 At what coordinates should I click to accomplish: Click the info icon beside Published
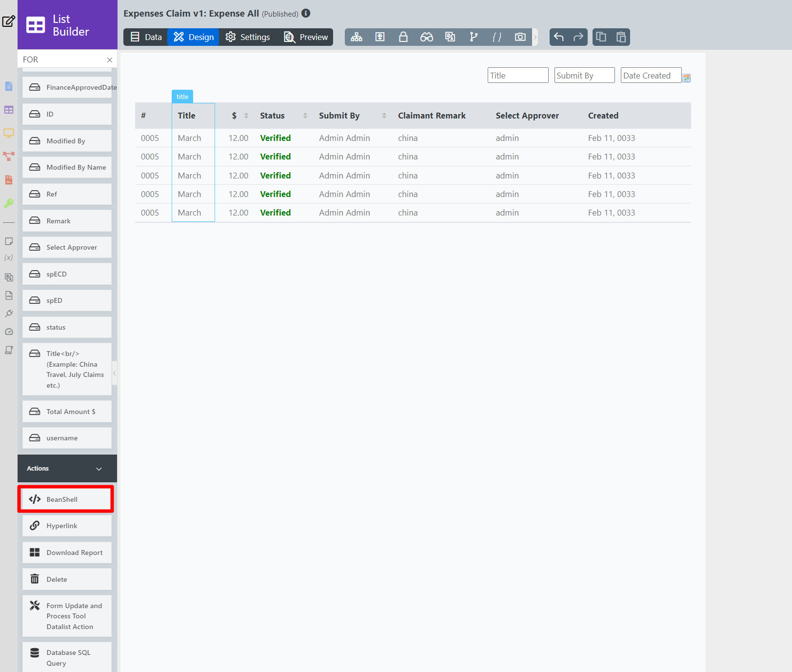coord(306,13)
